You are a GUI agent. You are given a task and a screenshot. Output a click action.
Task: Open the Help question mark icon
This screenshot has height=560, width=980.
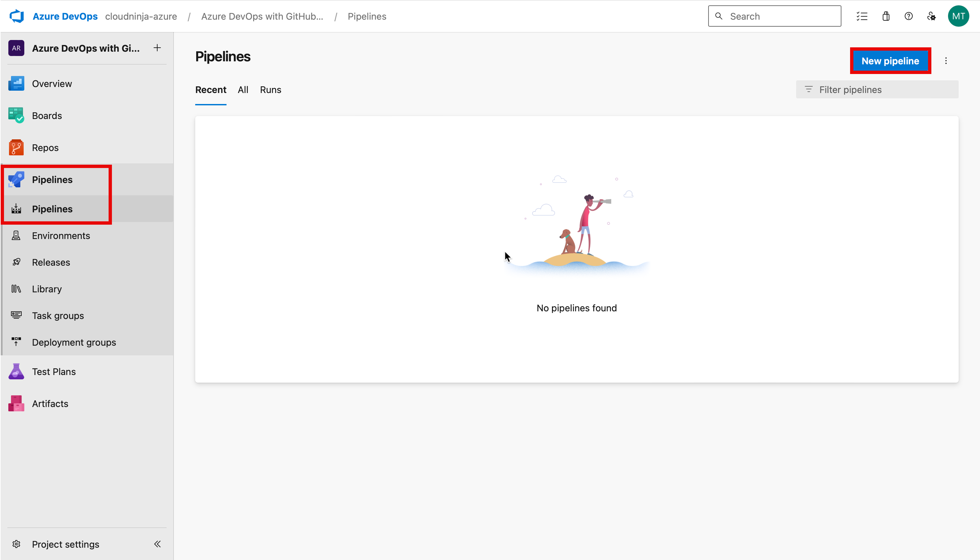(908, 16)
